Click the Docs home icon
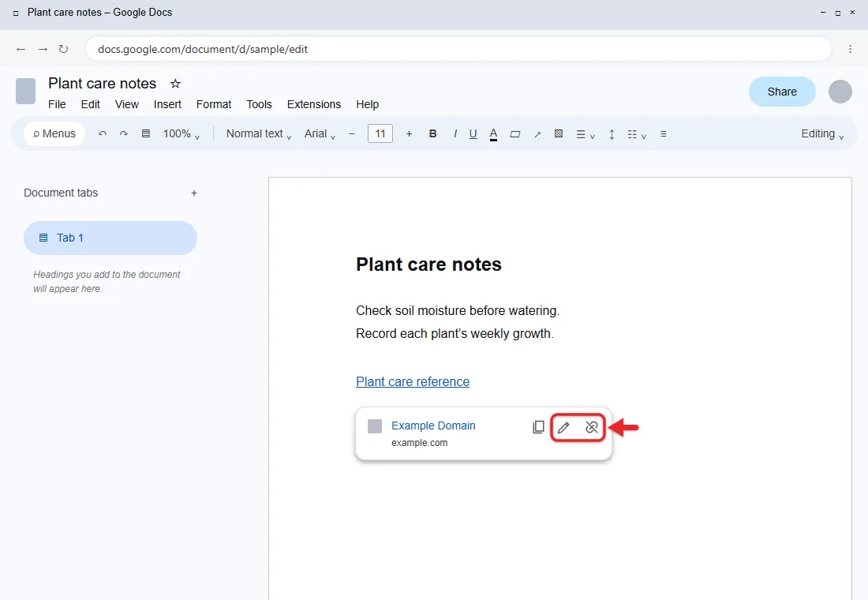Viewport: 868px width, 600px height. (25, 91)
